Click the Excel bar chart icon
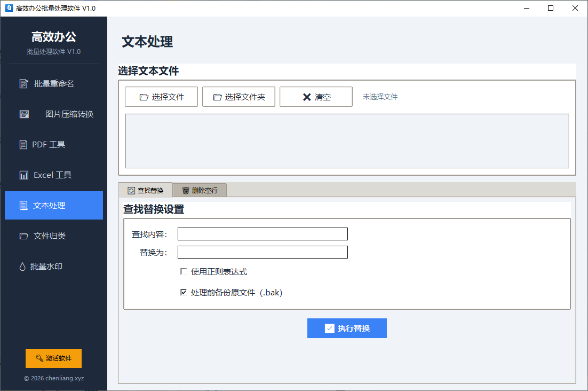 pyautogui.click(x=23, y=175)
